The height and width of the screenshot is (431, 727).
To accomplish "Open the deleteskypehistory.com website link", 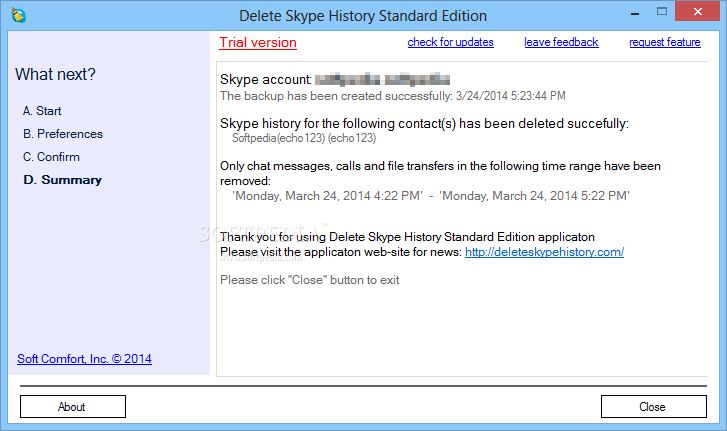I will (x=544, y=252).
